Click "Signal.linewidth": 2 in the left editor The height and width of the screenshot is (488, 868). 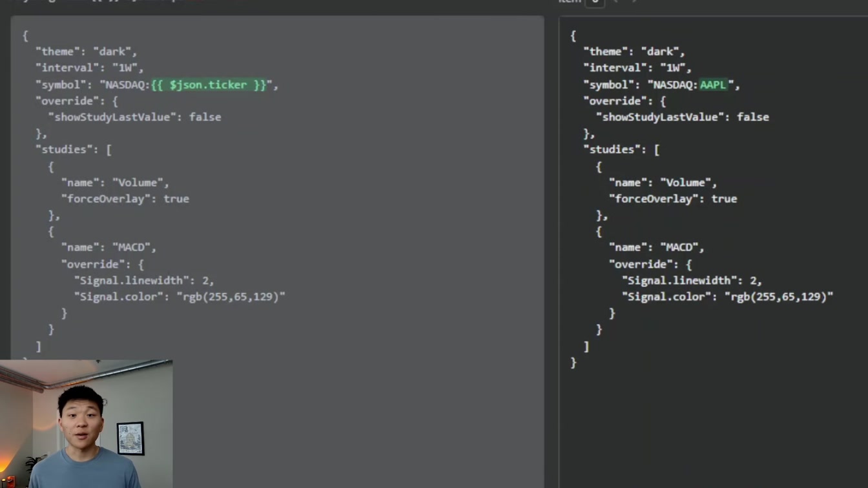point(144,280)
